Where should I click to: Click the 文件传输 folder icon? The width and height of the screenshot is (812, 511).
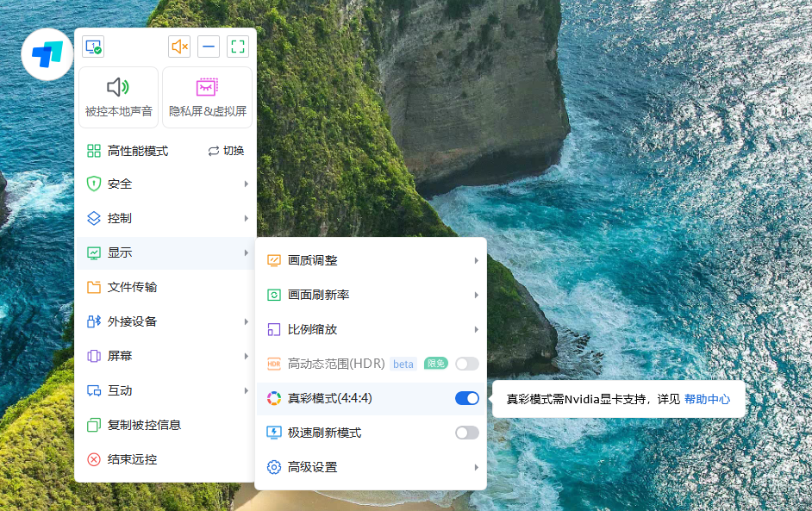point(94,287)
